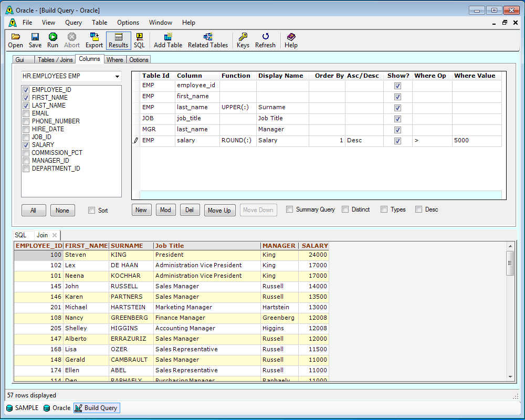Click the ROUND(:) function cell
This screenshot has width=525, height=420.
click(x=238, y=141)
